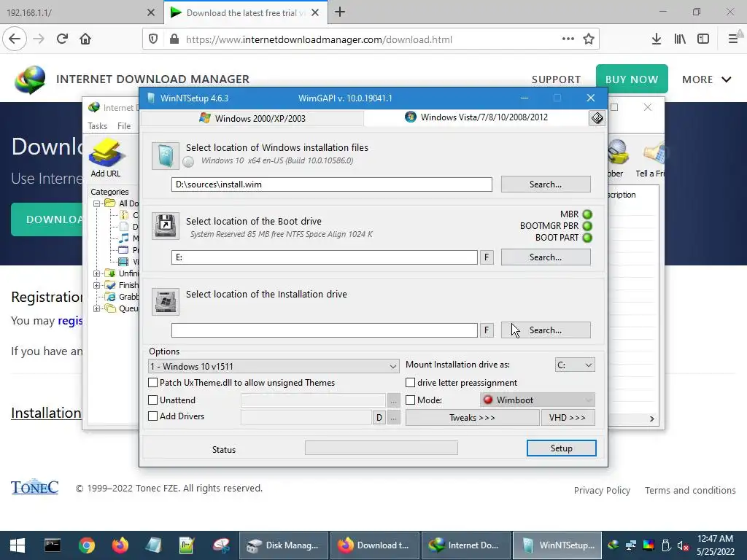Open the Firefox home page icon
The image size is (747, 560).
click(x=85, y=39)
